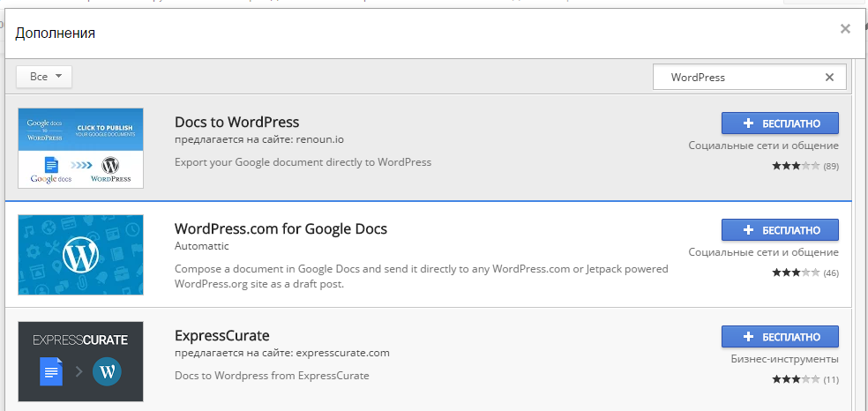Viewport: 868px width, 411px height.
Task: Click Бизнес-инструменты category under ExpressCurate
Action: tap(784, 359)
